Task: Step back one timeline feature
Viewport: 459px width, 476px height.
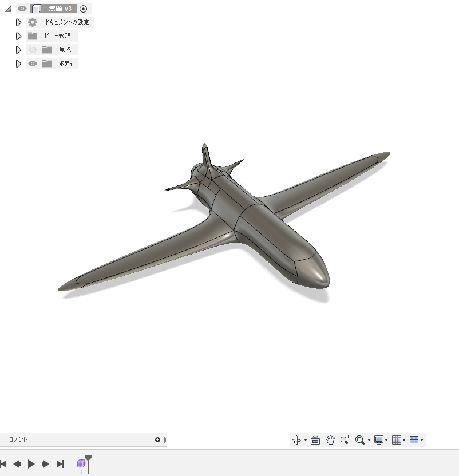Action: pyautogui.click(x=17, y=464)
